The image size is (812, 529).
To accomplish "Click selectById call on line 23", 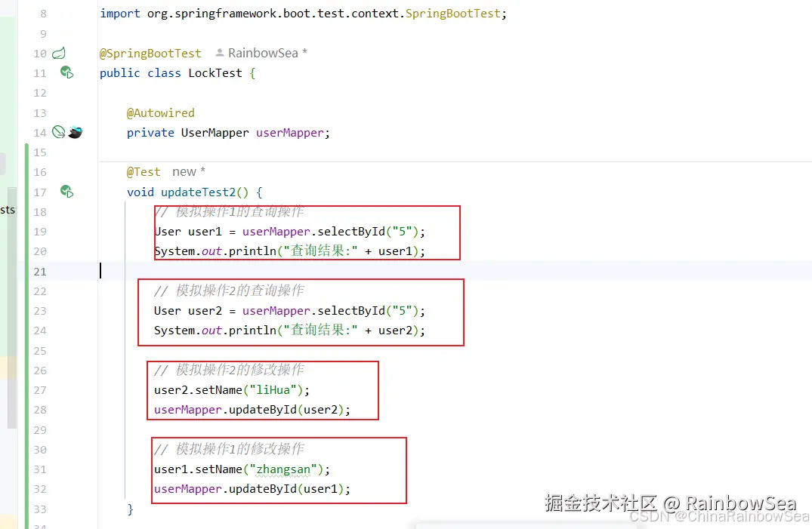I will (351, 311).
